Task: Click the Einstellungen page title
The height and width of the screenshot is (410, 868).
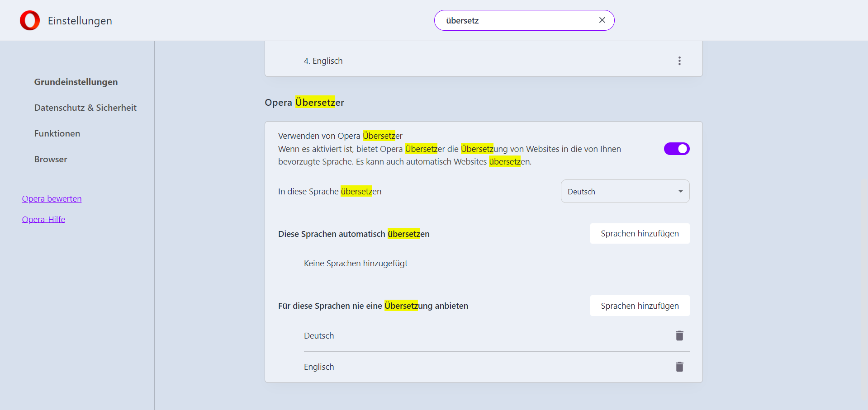Action: 80,21
